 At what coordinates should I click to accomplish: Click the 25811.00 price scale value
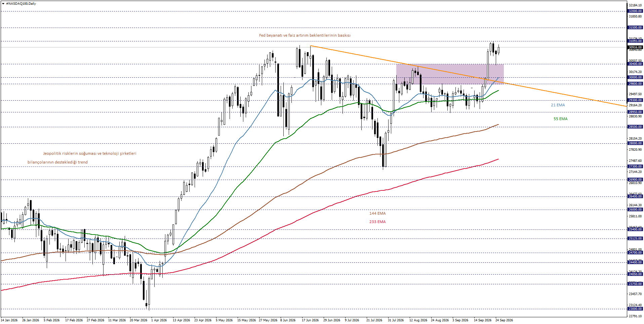(635, 216)
